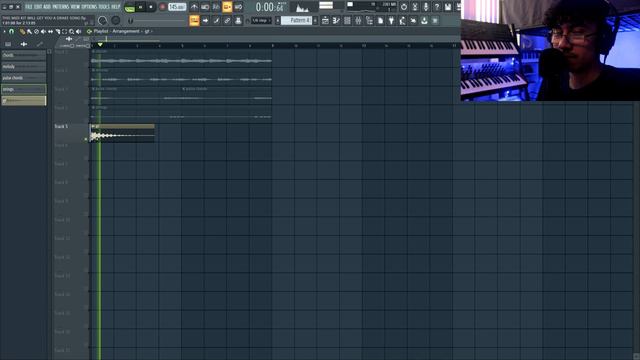Open the tempo tapper icon
This screenshot has height=360, width=640.
pyautogui.click(x=402, y=20)
